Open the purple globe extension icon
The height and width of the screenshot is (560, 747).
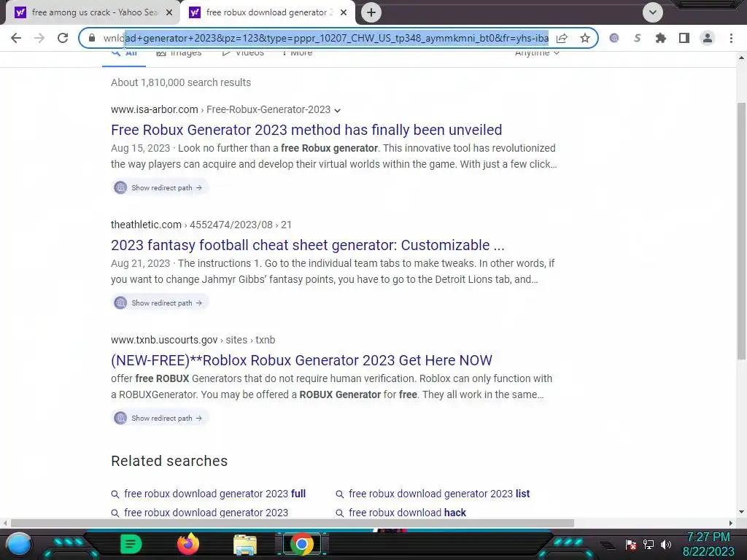(614, 38)
